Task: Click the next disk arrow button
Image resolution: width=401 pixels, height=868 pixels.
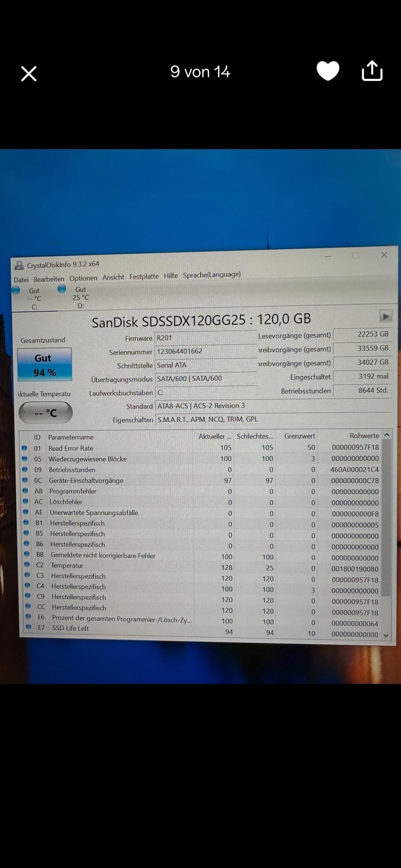Action: pyautogui.click(x=385, y=316)
